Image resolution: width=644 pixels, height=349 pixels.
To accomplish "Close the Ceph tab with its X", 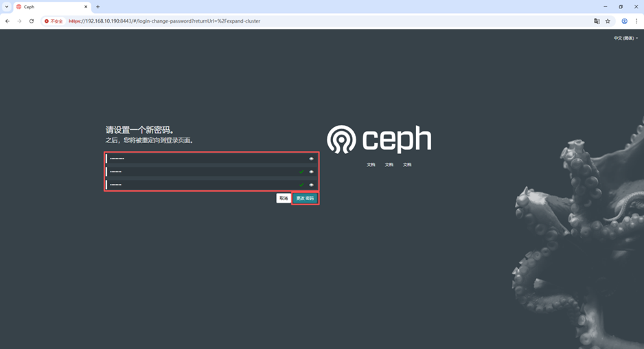I will click(x=86, y=7).
